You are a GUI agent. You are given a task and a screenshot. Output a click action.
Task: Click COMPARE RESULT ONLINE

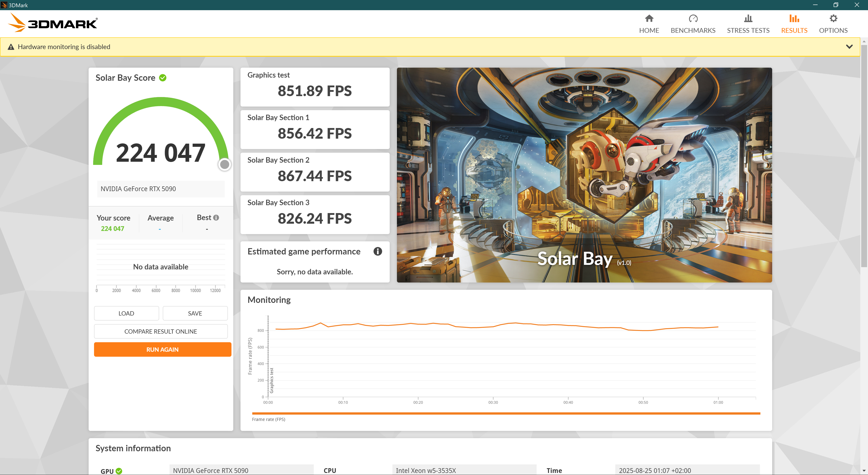[x=161, y=331]
